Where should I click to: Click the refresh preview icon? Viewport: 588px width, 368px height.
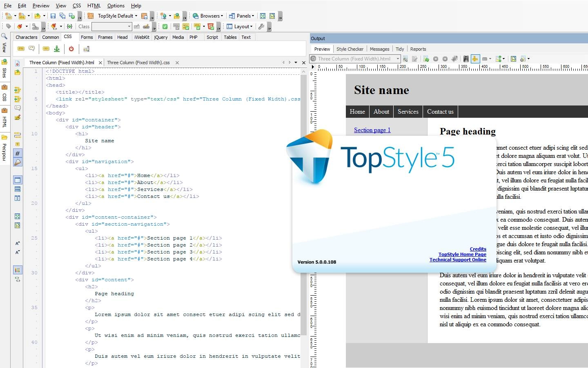point(426,59)
